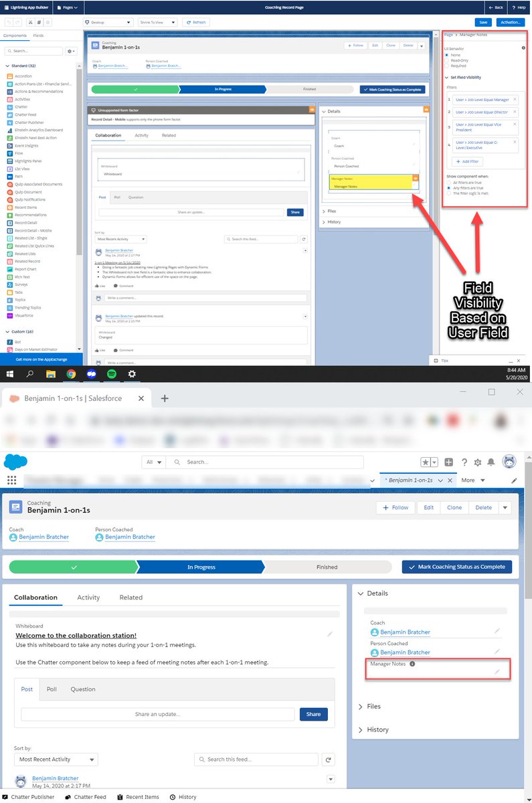Open the notifications bell
This screenshot has width=532, height=803.
pyautogui.click(x=491, y=462)
